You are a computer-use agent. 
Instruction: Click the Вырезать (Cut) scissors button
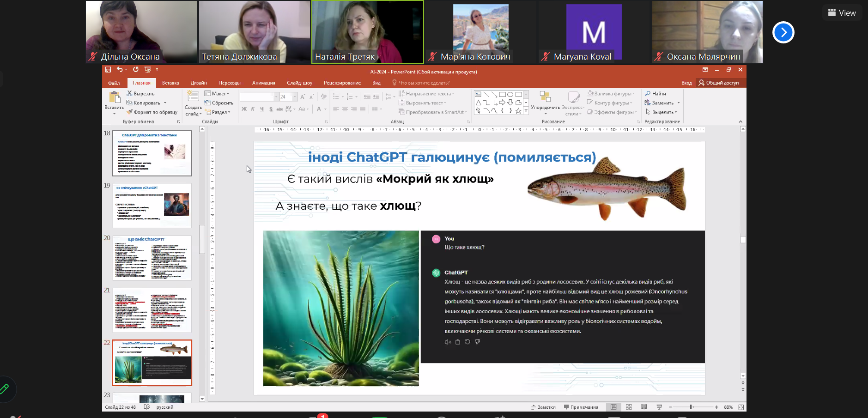coord(140,94)
